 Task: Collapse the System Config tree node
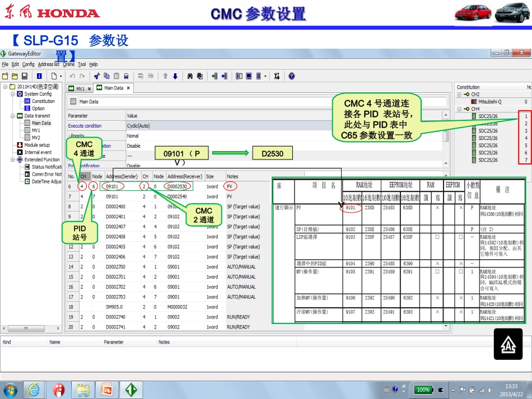coord(12,94)
